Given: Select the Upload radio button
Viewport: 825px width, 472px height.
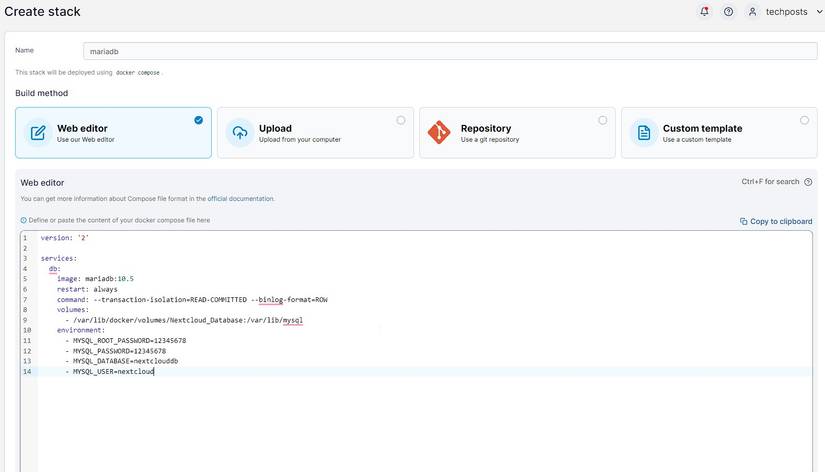Looking at the screenshot, I should click(x=400, y=120).
